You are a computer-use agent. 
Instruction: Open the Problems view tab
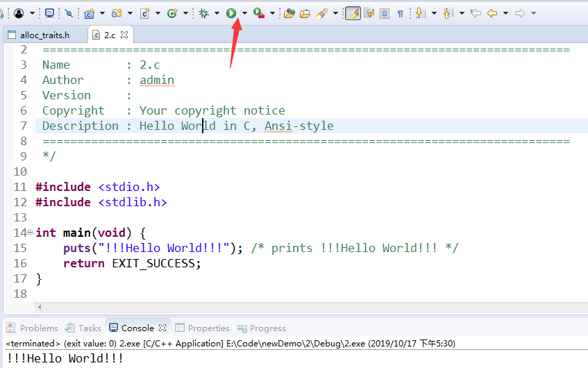pyautogui.click(x=33, y=328)
